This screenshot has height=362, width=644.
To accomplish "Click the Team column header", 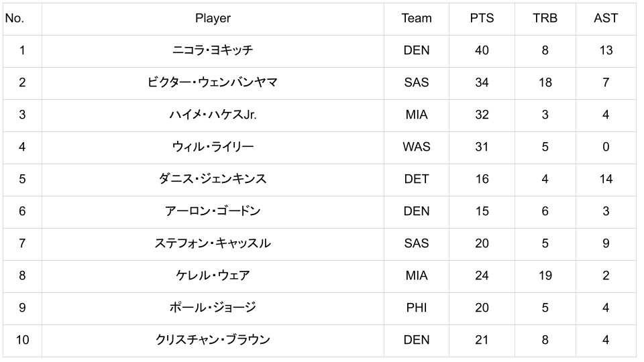I will 416,18.
